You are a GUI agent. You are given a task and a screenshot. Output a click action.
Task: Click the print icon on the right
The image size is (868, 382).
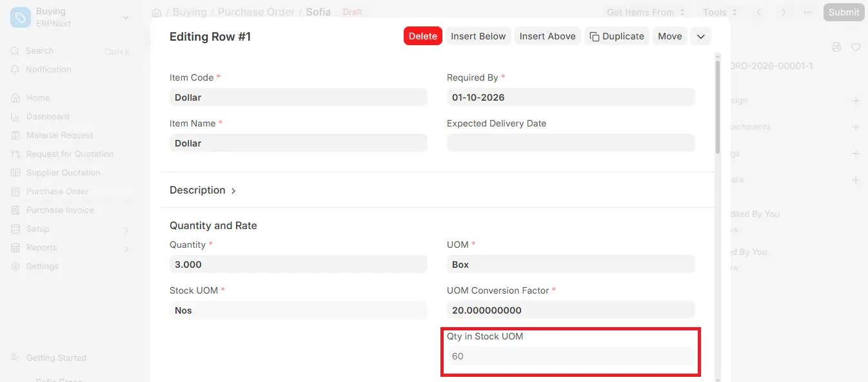(836, 47)
